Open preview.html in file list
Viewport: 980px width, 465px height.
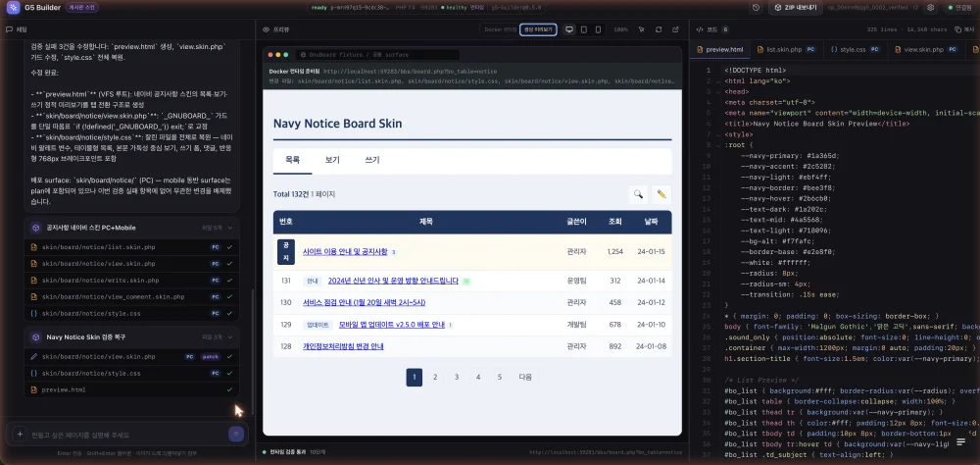click(x=132, y=389)
